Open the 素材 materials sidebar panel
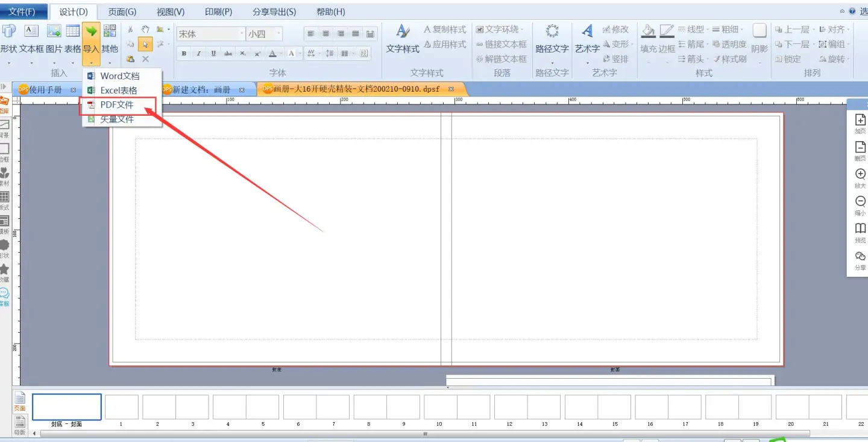Screen dimensions: 868x442 (x=4, y=177)
